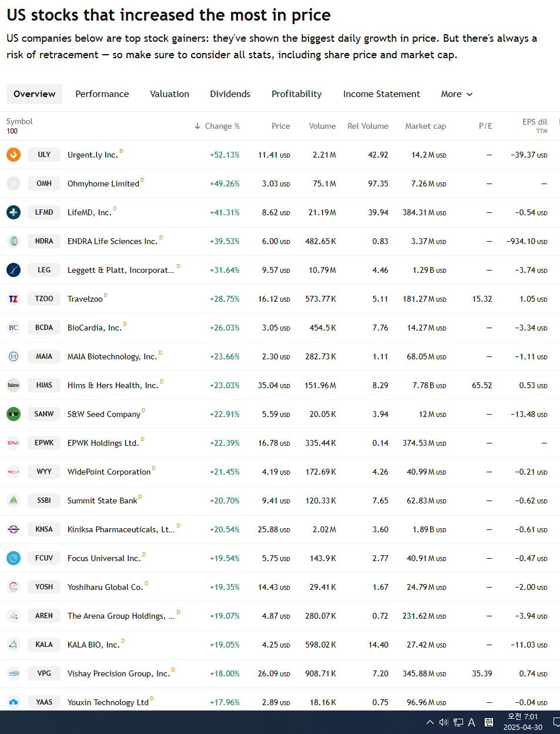This screenshot has height=734, width=560.
Task: Open the Ohmyhome Limited company link
Action: coord(103,183)
